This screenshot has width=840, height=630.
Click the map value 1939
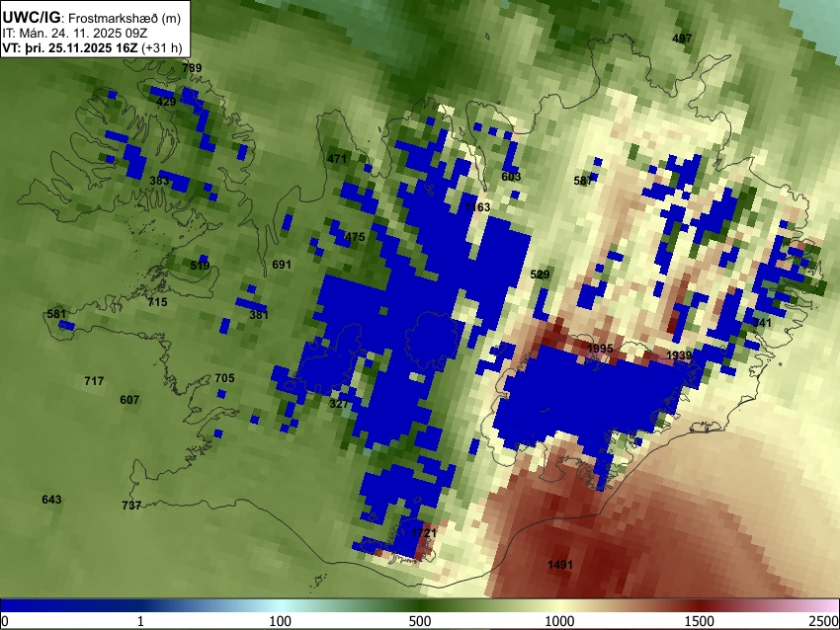(679, 355)
